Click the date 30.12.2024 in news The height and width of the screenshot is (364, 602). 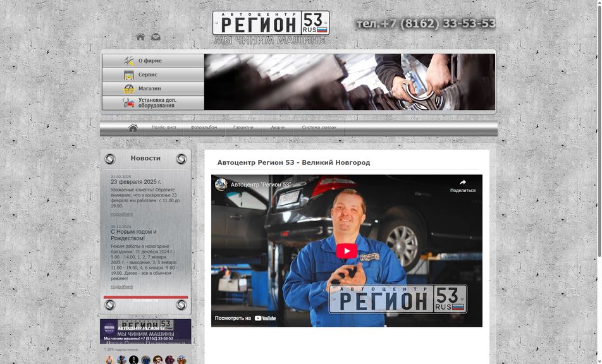[121, 227]
